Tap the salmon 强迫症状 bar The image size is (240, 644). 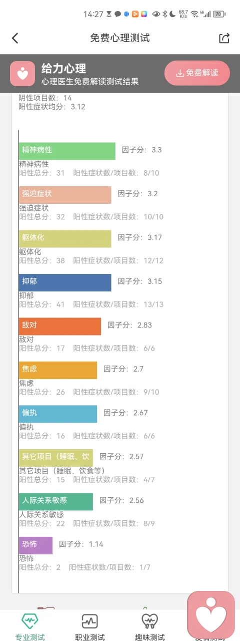tap(65, 195)
